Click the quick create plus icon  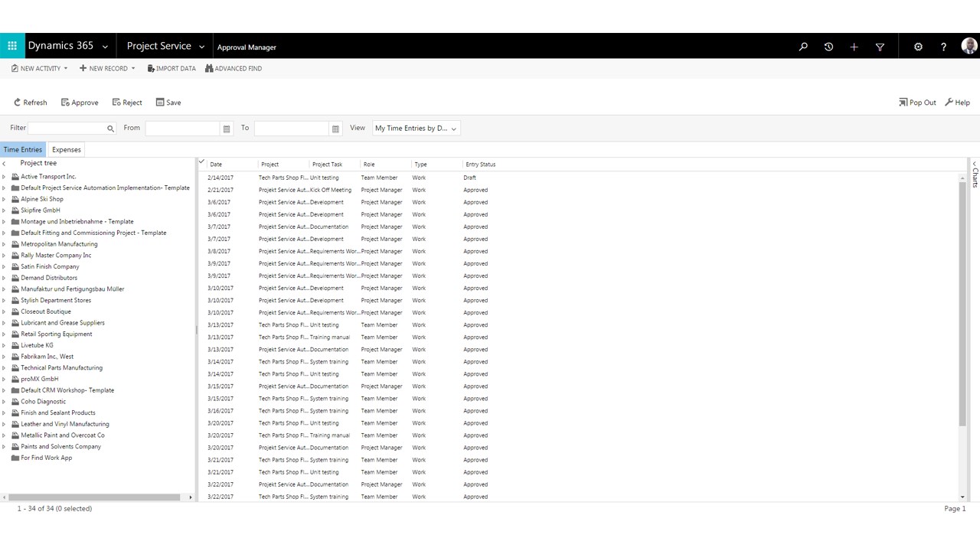(x=854, y=47)
